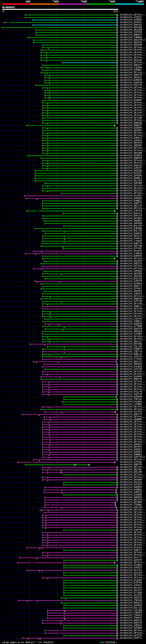The height and width of the screenshot is (644, 146).
Task: Select label UniRef100_A9U0D5
Action: pyautogui.click(x=131, y=45)
